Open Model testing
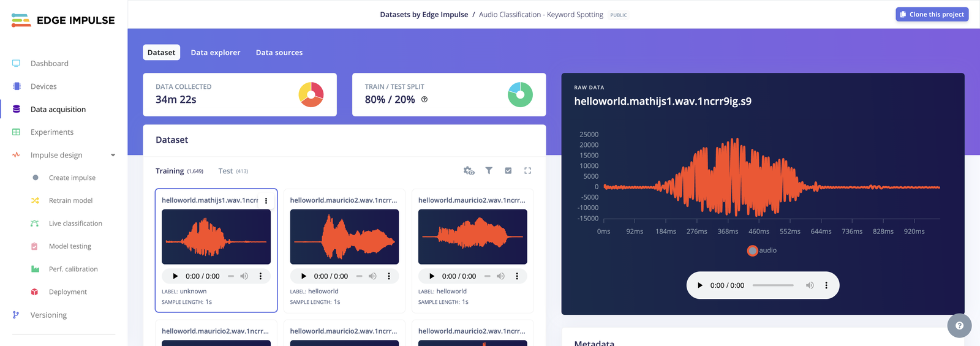This screenshot has width=980, height=346. coord(70,246)
